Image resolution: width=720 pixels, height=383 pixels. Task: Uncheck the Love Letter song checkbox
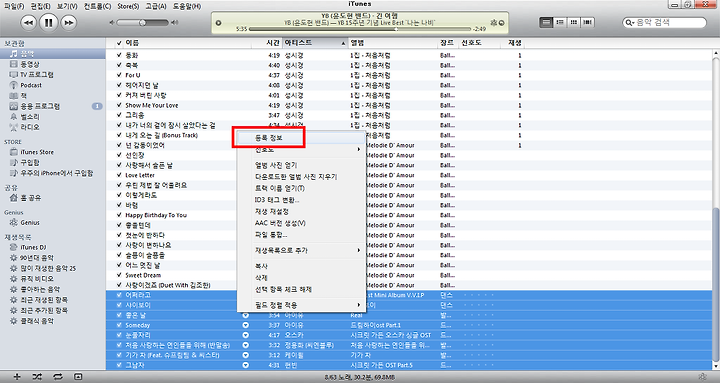click(119, 175)
